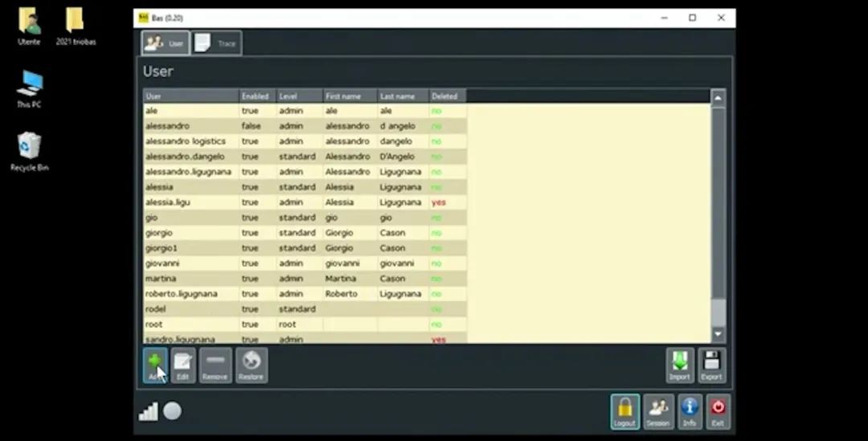Click the Restore user icon
This screenshot has width=868, height=441.
tap(251, 365)
